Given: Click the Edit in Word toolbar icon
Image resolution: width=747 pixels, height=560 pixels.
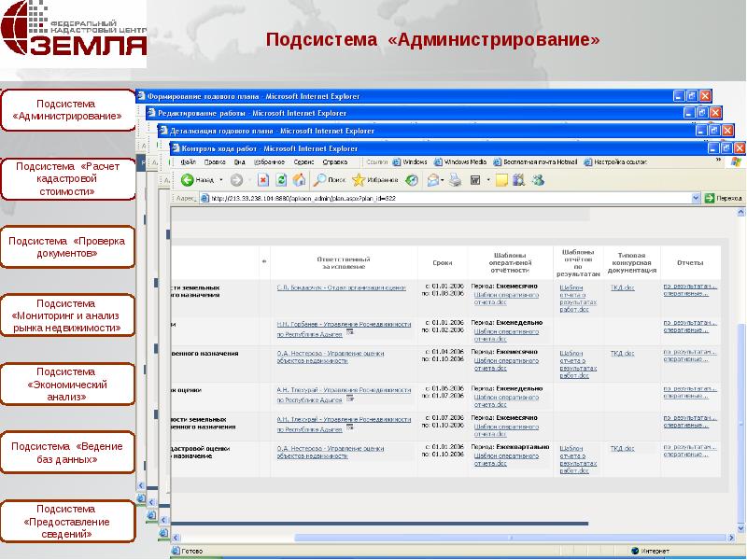Looking at the screenshot, I should pos(474,180).
